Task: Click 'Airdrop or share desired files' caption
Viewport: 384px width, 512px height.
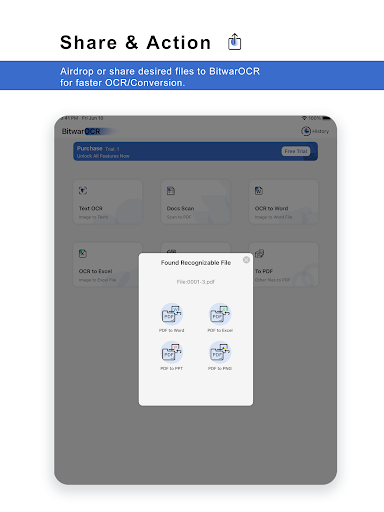Action: (160, 77)
